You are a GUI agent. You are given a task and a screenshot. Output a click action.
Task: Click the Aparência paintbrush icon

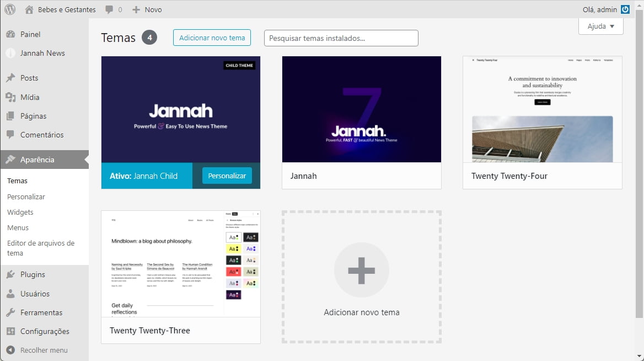(10, 160)
